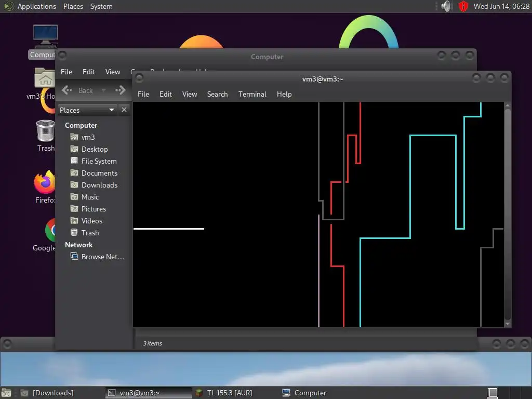The height and width of the screenshot is (399, 532).
Task: Click scrollbar down arrow in terminal
Action: coord(508,324)
